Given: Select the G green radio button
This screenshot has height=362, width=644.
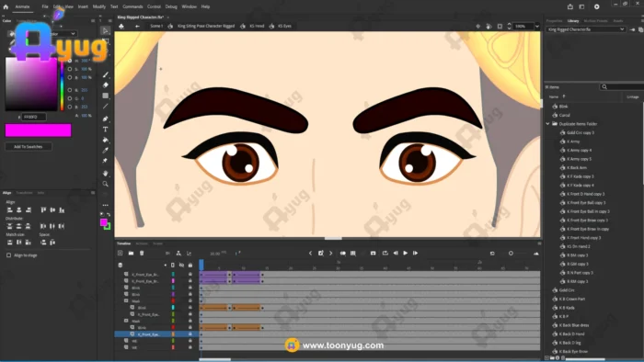Looking at the screenshot, I should coord(70,99).
